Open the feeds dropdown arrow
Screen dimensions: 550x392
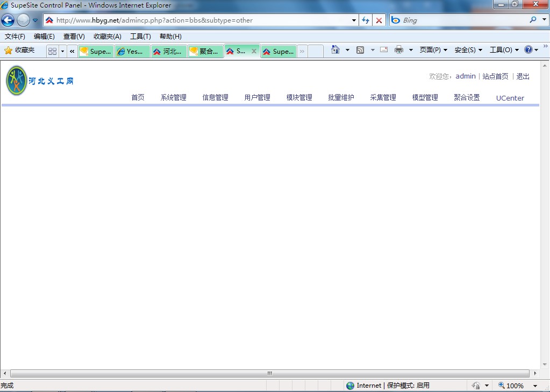373,50
